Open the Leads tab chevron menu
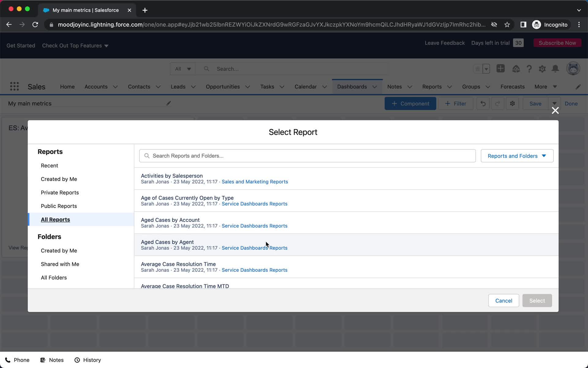588x368 pixels. [x=193, y=87]
